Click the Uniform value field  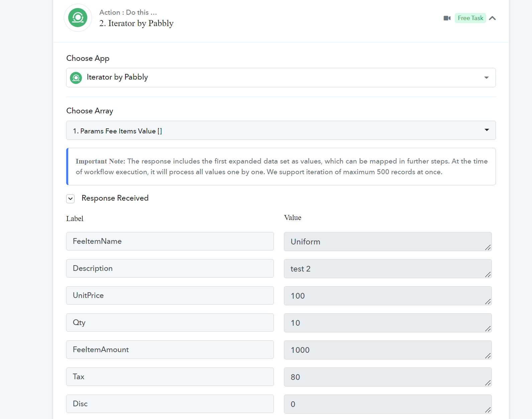click(x=388, y=242)
